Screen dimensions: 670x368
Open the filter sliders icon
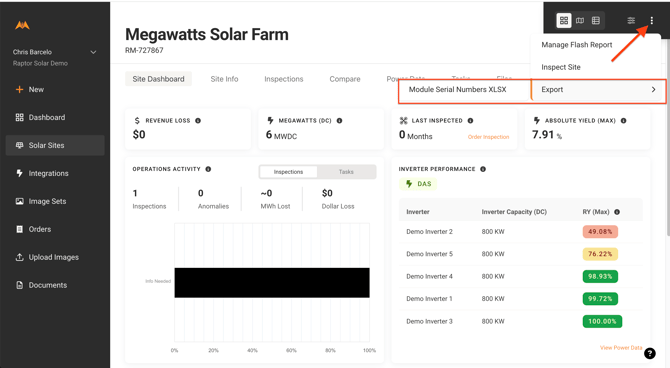click(631, 20)
